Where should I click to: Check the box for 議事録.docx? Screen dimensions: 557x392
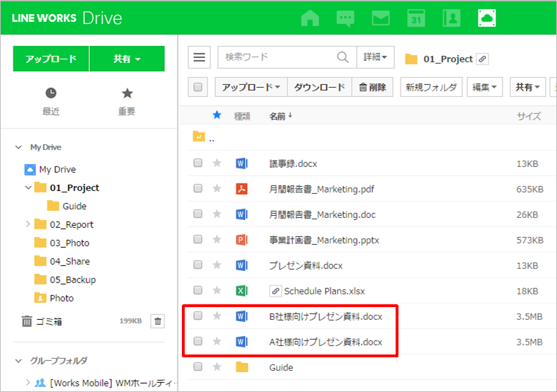198,163
